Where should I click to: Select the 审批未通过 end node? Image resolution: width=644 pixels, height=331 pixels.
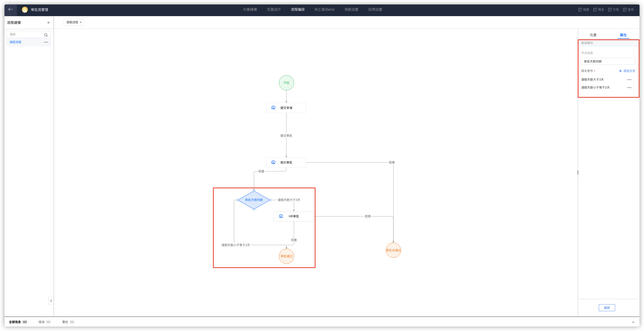click(x=393, y=250)
